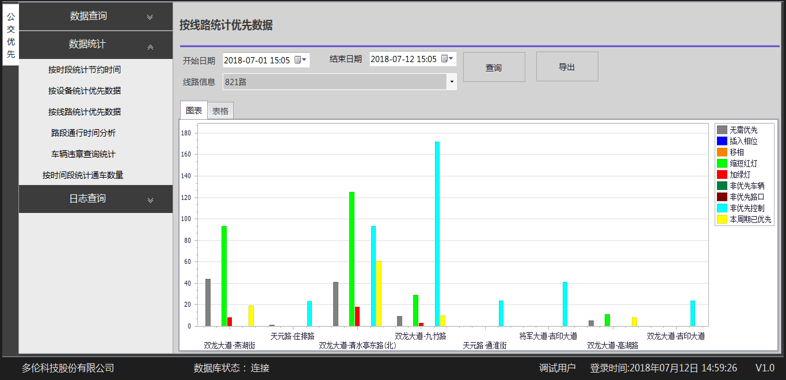
Task: Click the gray 无需优先 legend swatch
Action: [722, 131]
